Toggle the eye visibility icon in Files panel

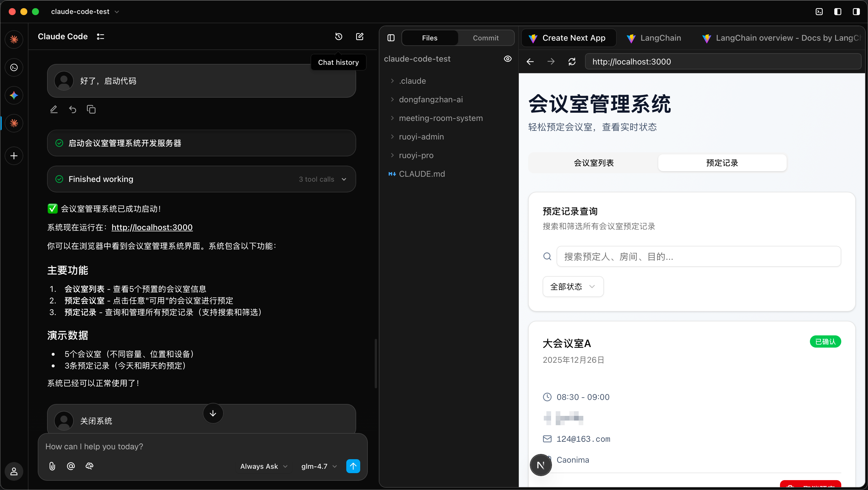[507, 59]
